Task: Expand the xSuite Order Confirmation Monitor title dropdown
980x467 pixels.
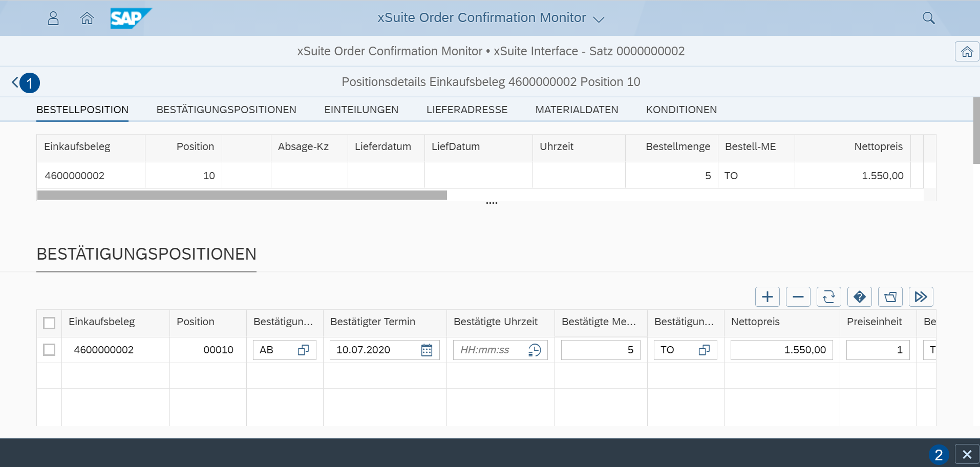Action: [x=600, y=19]
